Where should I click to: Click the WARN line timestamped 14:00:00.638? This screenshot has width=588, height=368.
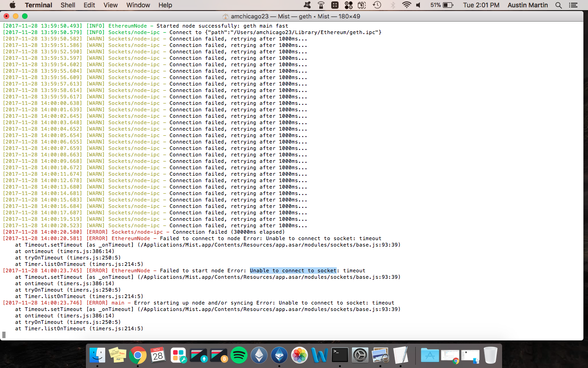155,103
